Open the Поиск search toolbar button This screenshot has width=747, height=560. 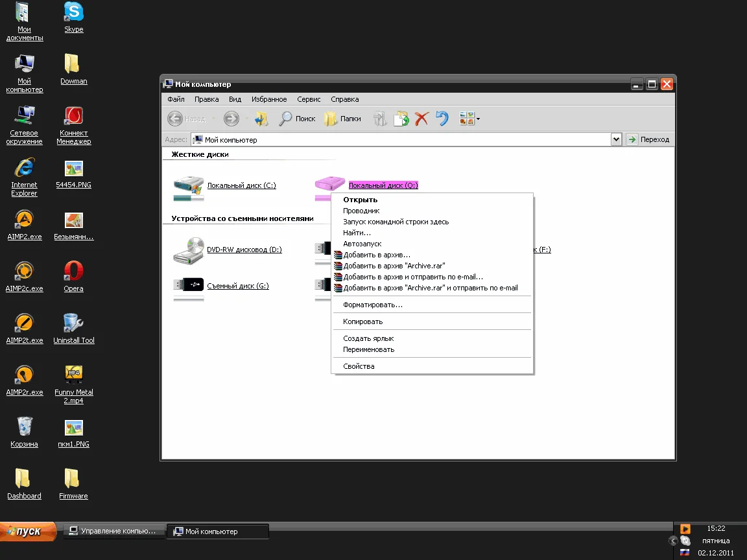[x=297, y=119]
